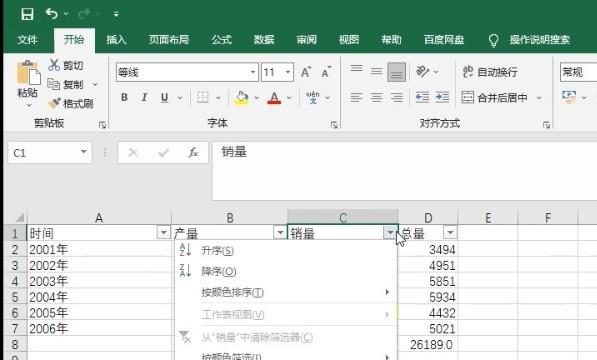This screenshot has height=360, width=597.
Task: Expand the borders dropdown arrow
Action: pyautogui.click(x=218, y=98)
